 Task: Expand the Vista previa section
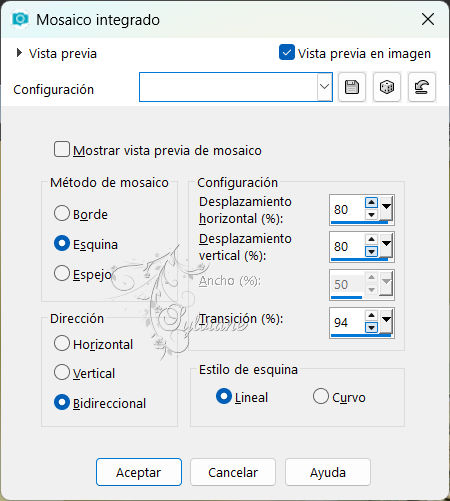pyautogui.click(x=19, y=53)
